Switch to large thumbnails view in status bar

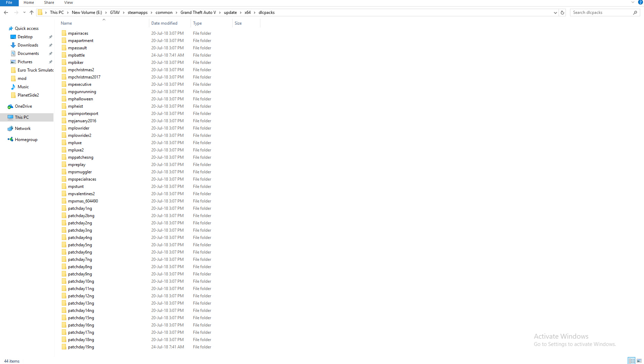639,361
